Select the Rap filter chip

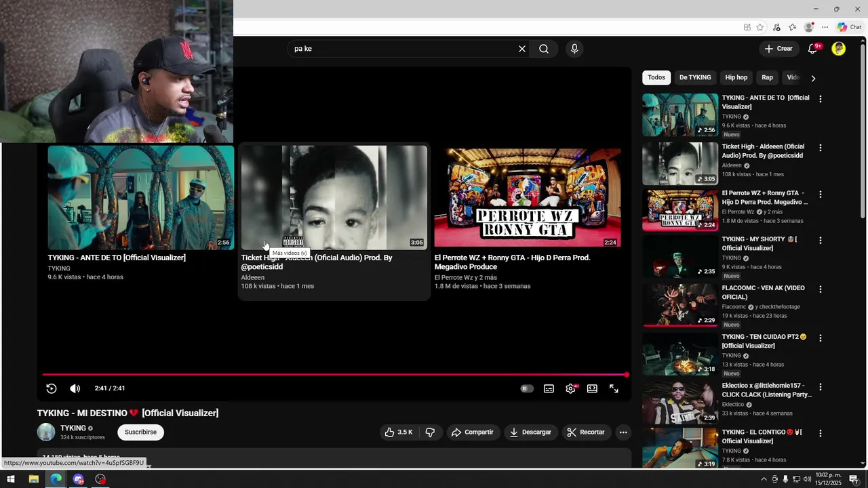coord(767,77)
